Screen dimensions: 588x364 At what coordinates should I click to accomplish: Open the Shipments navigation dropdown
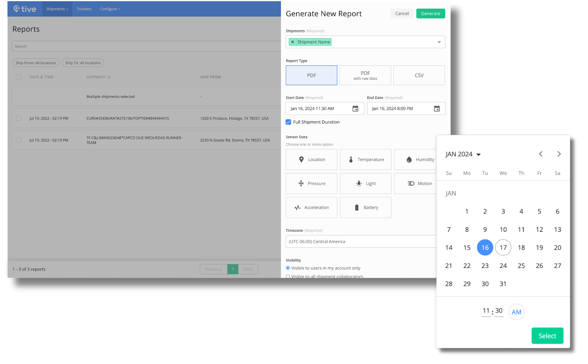(57, 9)
